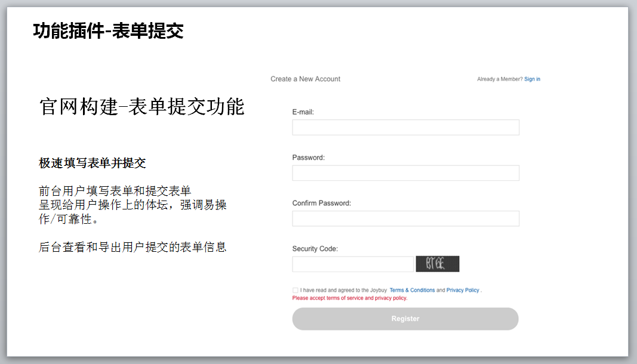Click the red accept terms error message
637x364 pixels.
(x=349, y=298)
